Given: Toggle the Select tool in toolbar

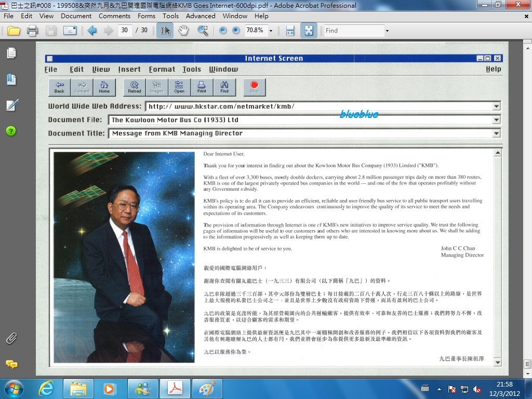Looking at the screenshot, I should (x=165, y=31).
